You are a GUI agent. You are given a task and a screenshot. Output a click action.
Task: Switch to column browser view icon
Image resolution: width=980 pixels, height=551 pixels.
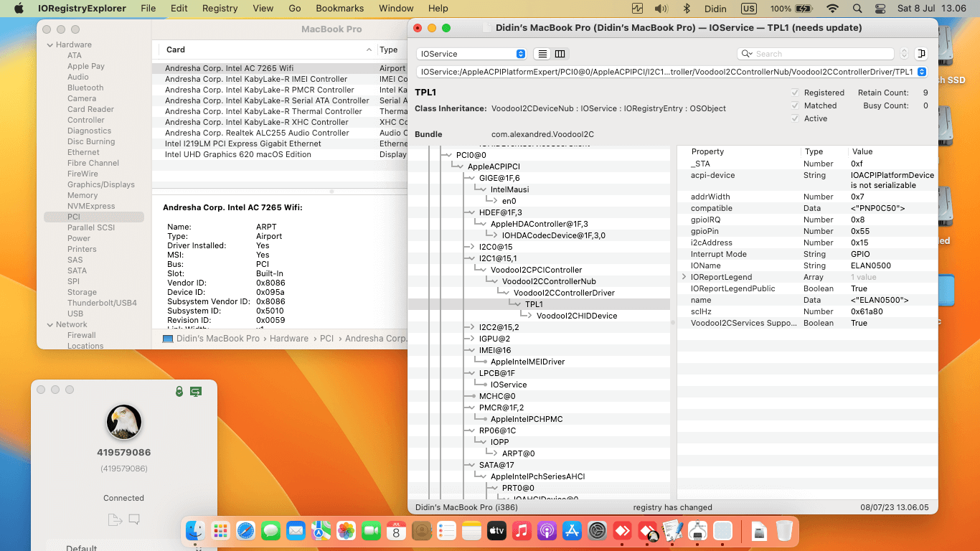(x=560, y=54)
